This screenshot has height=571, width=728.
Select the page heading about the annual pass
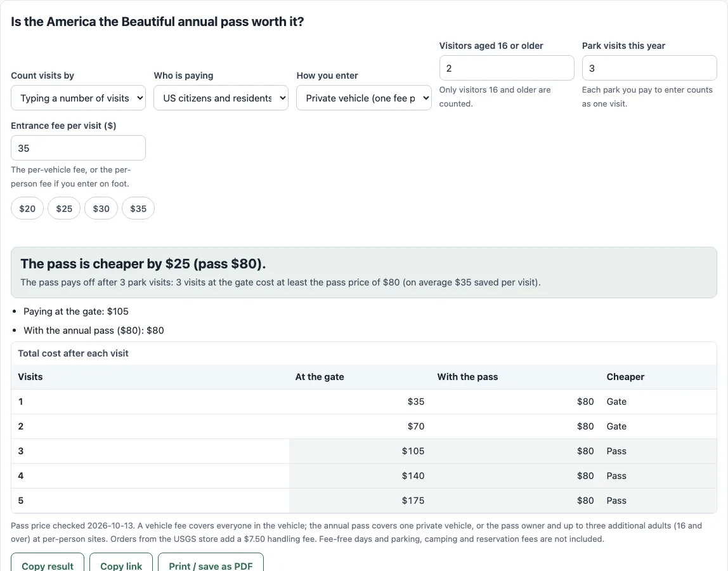click(x=157, y=22)
